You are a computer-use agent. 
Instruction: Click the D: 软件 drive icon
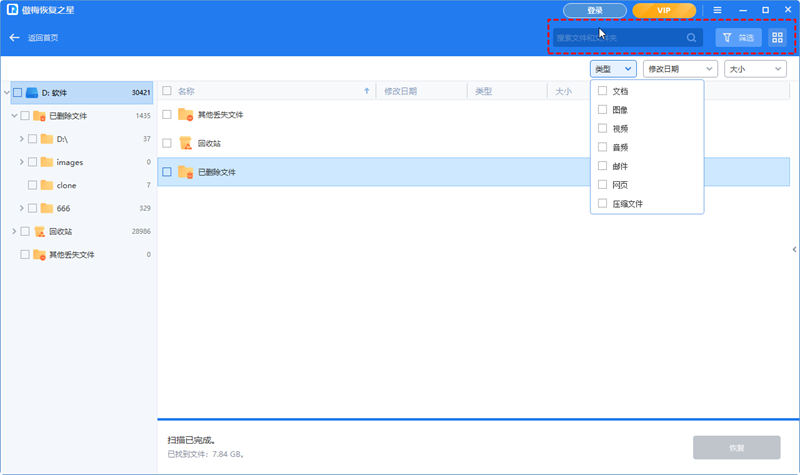point(32,93)
